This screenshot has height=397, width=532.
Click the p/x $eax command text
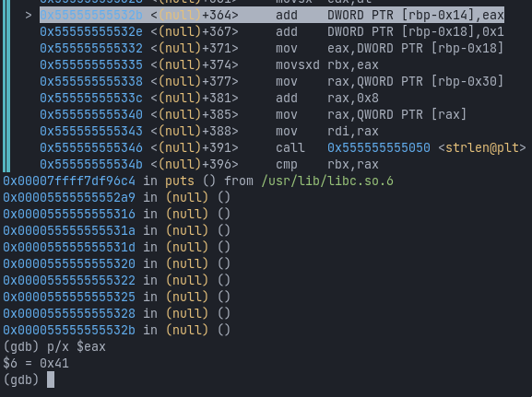coord(77,347)
